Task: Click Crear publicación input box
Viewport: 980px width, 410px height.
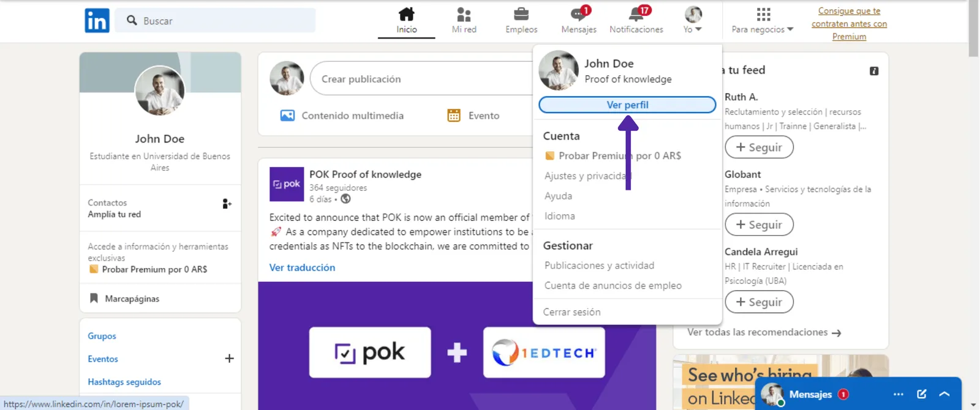Action: point(421,78)
